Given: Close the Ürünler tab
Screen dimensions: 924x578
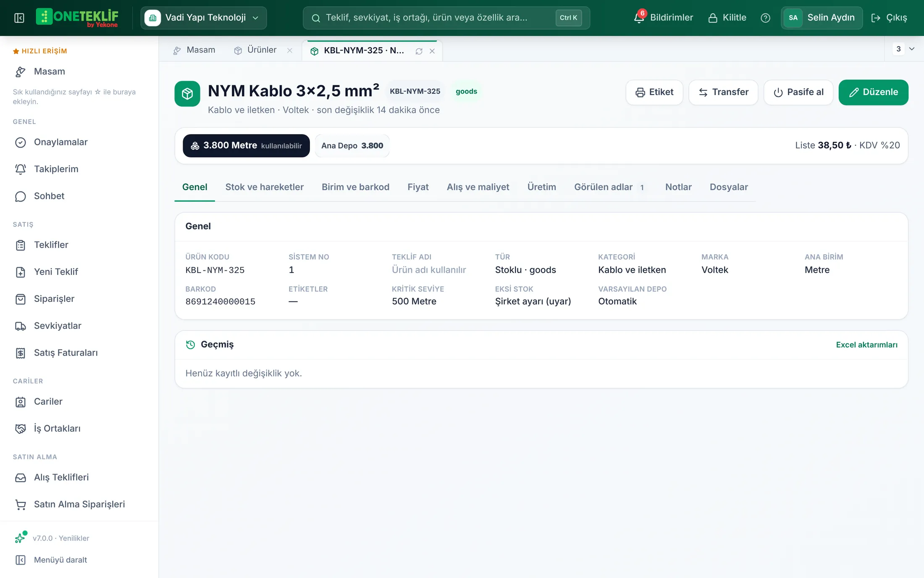Looking at the screenshot, I should (x=290, y=50).
